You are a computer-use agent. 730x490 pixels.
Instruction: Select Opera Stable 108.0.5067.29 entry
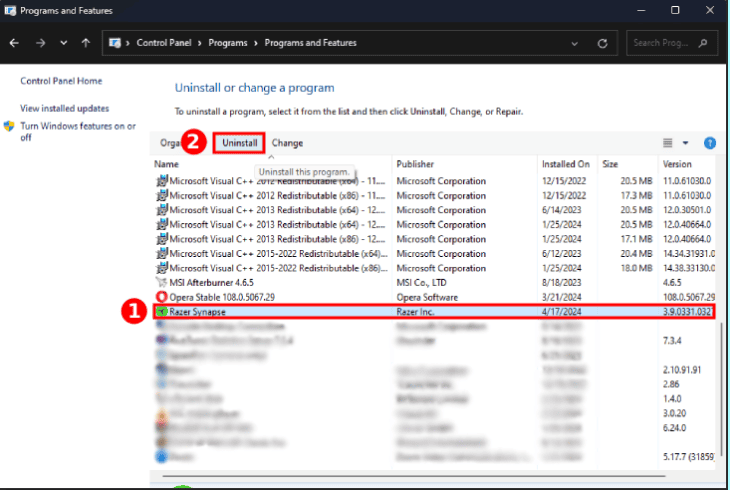point(434,297)
